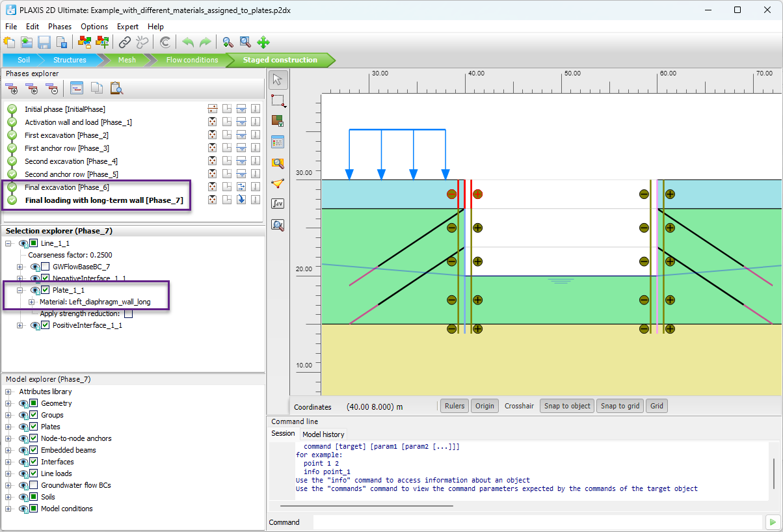This screenshot has width=783, height=532.
Task: Toggle the Groups checkbox in Model explorer
Action: tap(34, 415)
